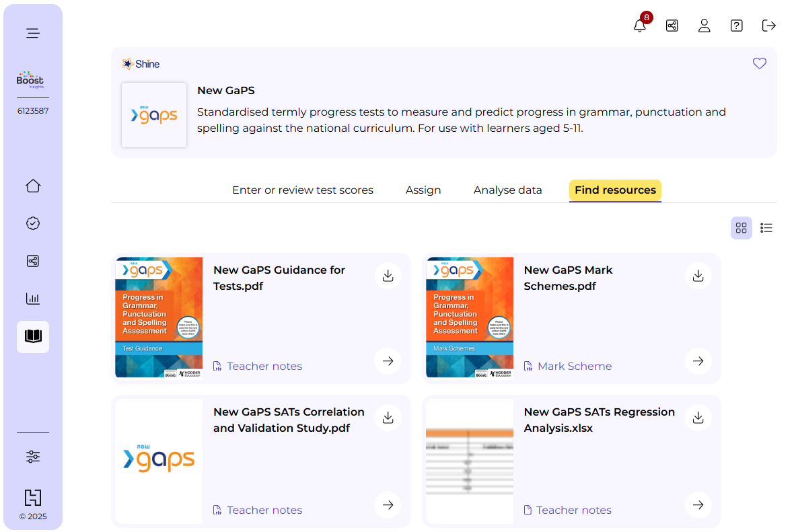
Task: Open notifications bell with 8 alerts
Action: click(x=640, y=26)
